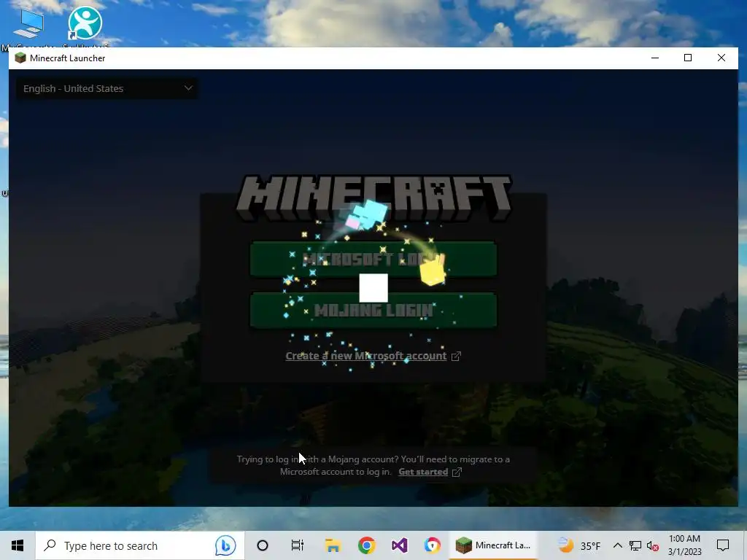The image size is (747, 560).
Task: Select Minecraft Launcher taskbar button
Action: [x=494, y=545]
